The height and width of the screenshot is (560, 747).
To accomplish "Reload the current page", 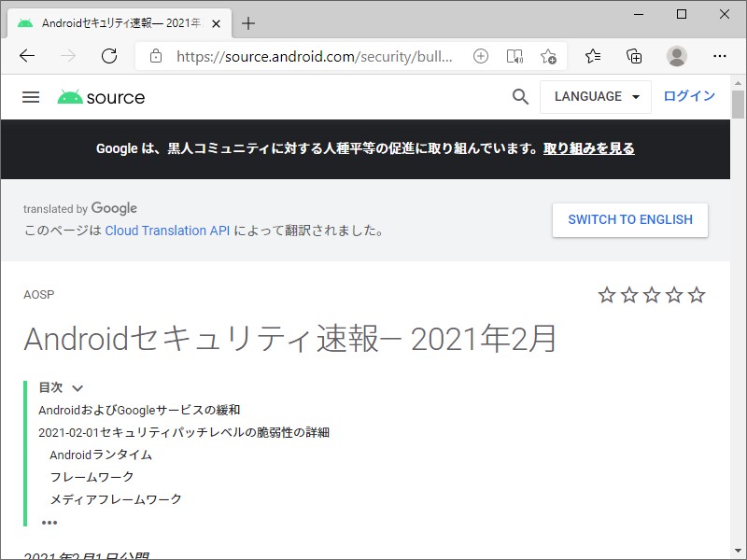I will (109, 55).
